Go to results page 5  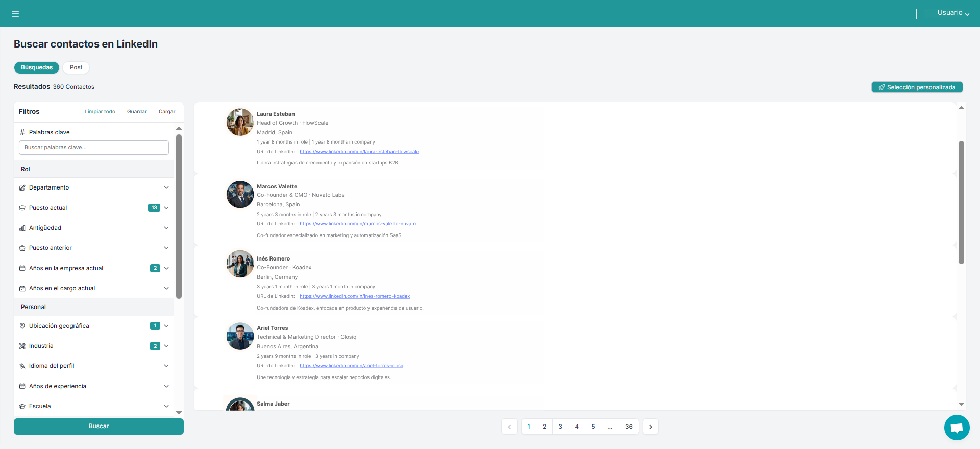(593, 427)
